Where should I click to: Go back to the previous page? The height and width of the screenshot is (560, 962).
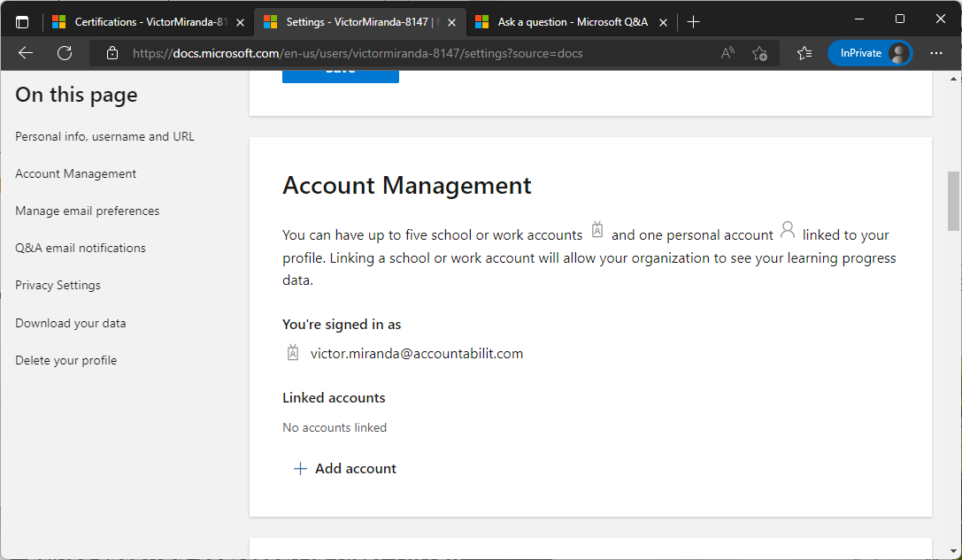25,53
